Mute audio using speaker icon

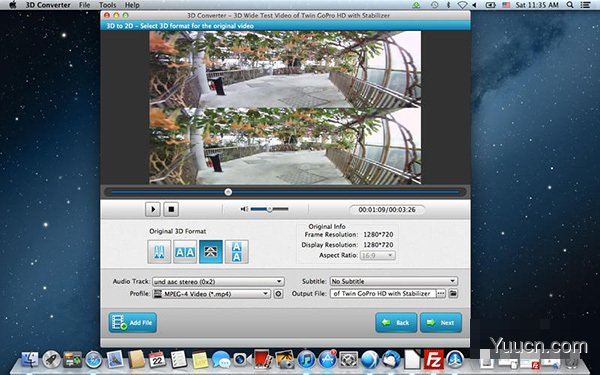244,209
